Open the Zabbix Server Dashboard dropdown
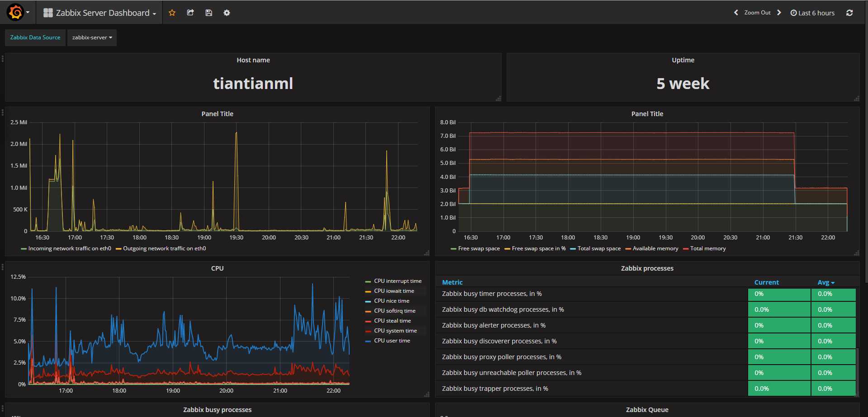 click(x=100, y=13)
